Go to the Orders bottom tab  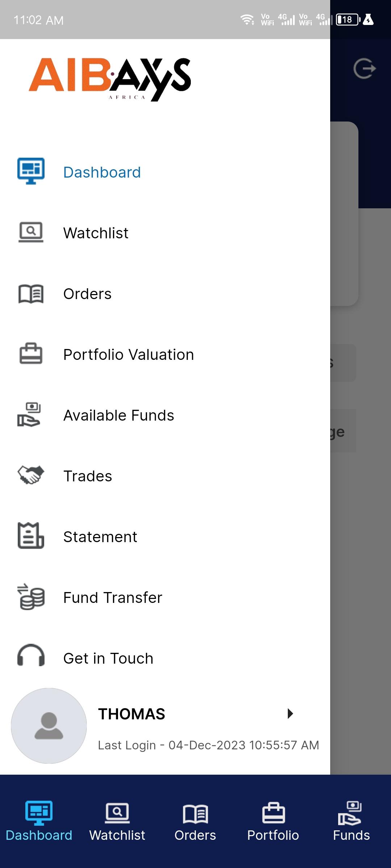[195, 821]
